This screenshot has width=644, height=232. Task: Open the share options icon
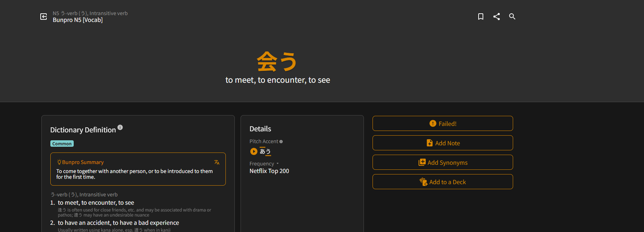pos(497,17)
